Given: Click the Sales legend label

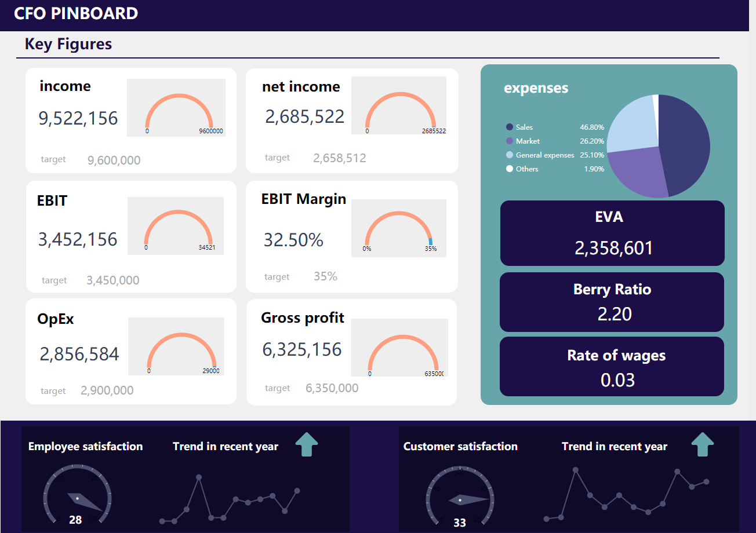Looking at the screenshot, I should point(524,127).
